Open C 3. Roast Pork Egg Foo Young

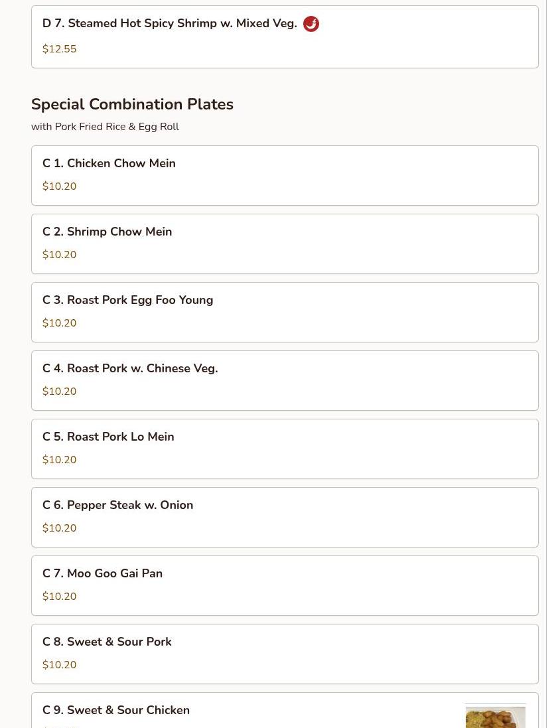point(127,300)
